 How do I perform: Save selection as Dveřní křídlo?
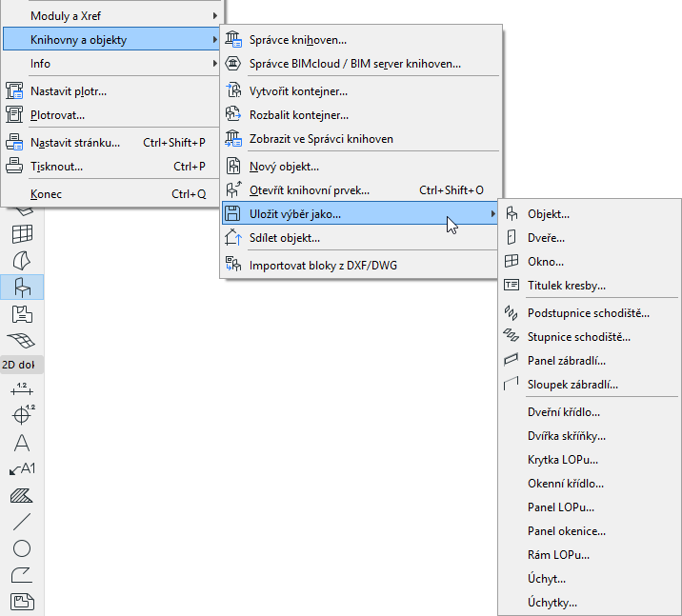pos(589,412)
